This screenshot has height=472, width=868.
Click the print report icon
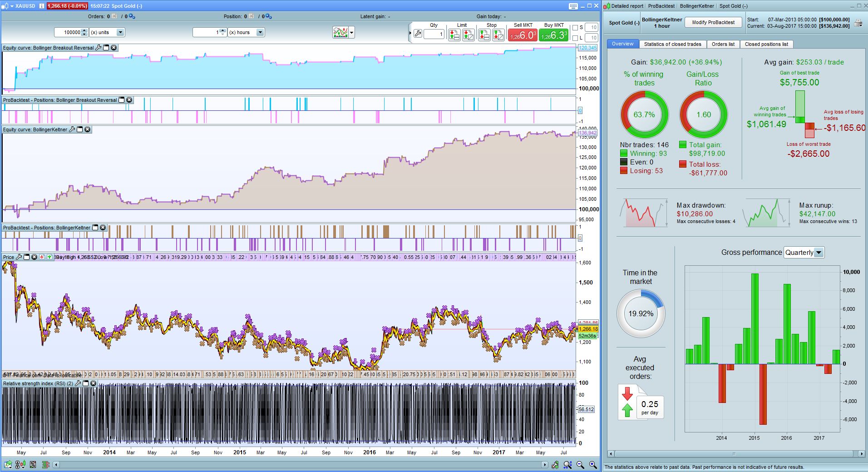(858, 23)
